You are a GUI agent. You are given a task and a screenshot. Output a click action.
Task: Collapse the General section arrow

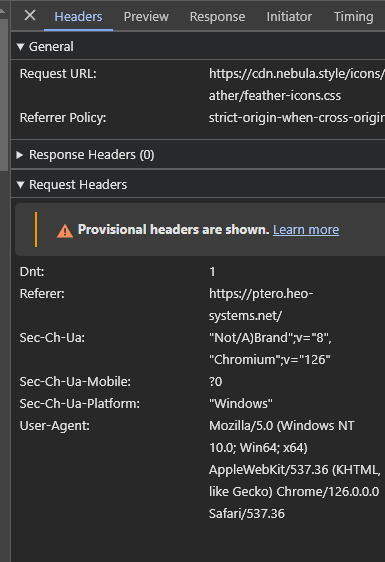tap(20, 47)
